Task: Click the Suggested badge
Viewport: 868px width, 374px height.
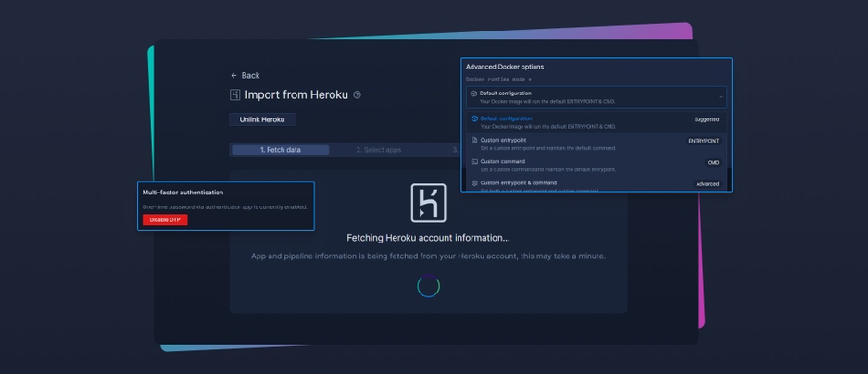Action: pos(707,119)
